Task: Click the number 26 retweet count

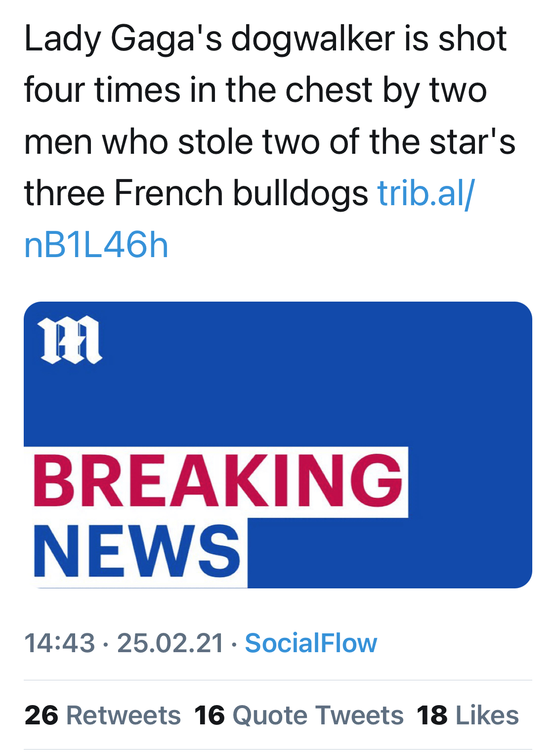Action: tap(42, 715)
